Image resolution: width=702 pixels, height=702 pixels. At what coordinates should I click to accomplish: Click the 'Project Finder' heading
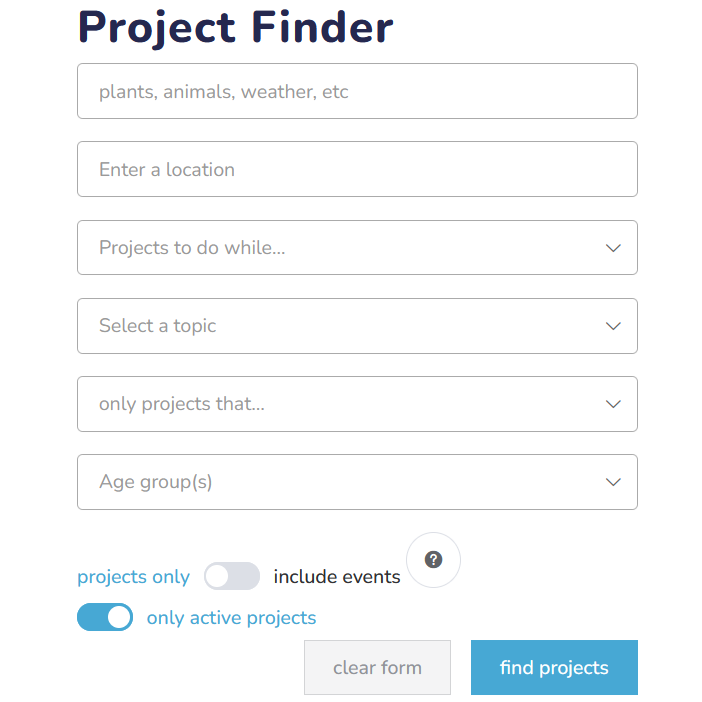pos(236,27)
